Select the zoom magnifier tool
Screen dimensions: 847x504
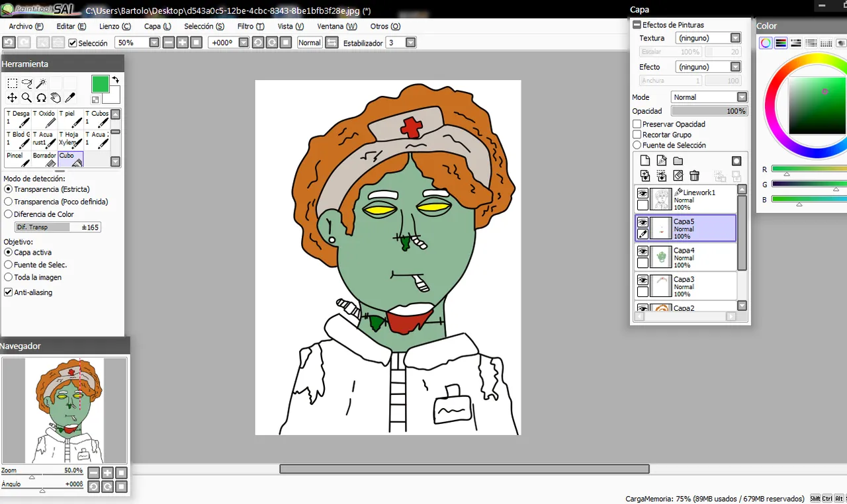26,98
